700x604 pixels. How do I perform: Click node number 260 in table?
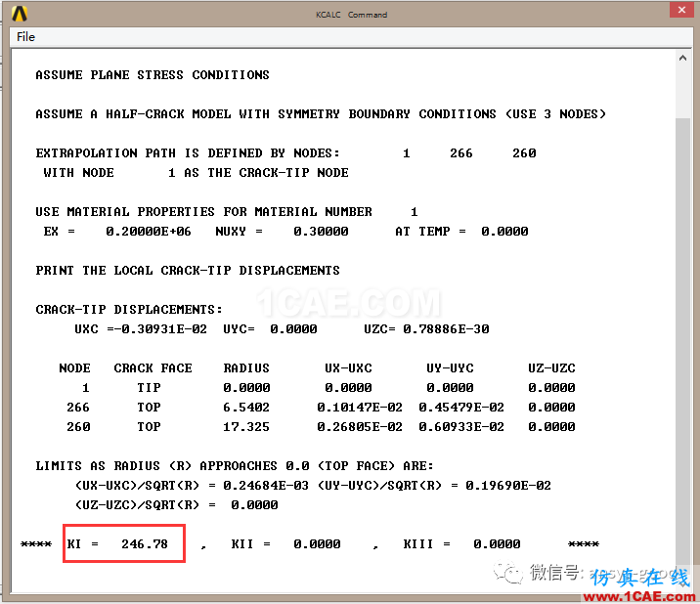(78, 427)
